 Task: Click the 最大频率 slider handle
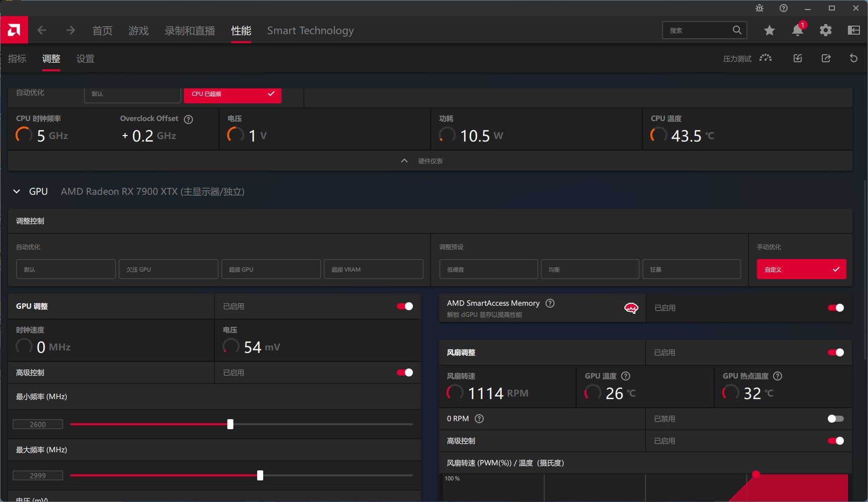click(x=260, y=475)
